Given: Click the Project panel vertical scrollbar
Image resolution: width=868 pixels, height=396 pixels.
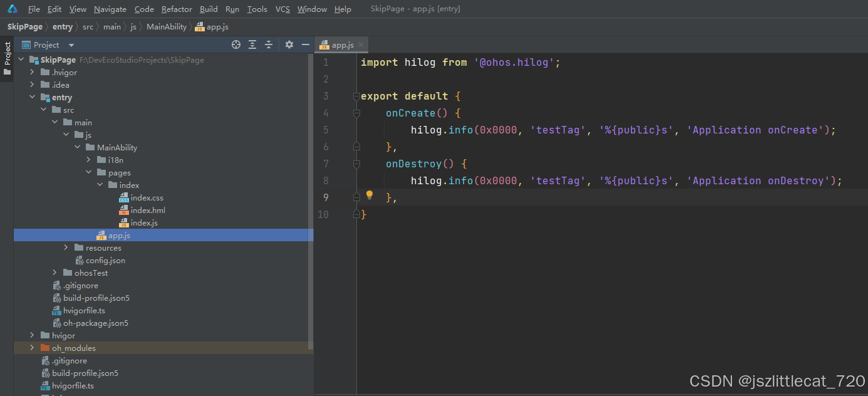Looking at the screenshot, I should (x=311, y=201).
